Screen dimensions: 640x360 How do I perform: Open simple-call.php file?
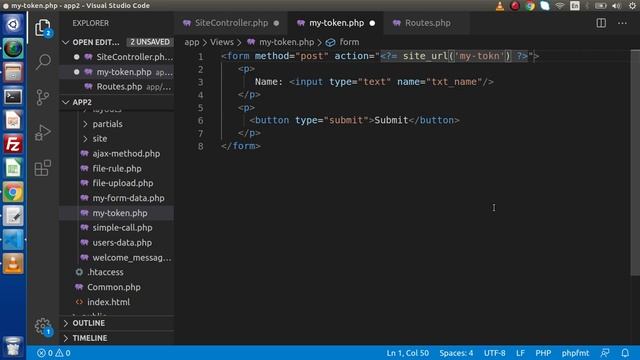[122, 227]
